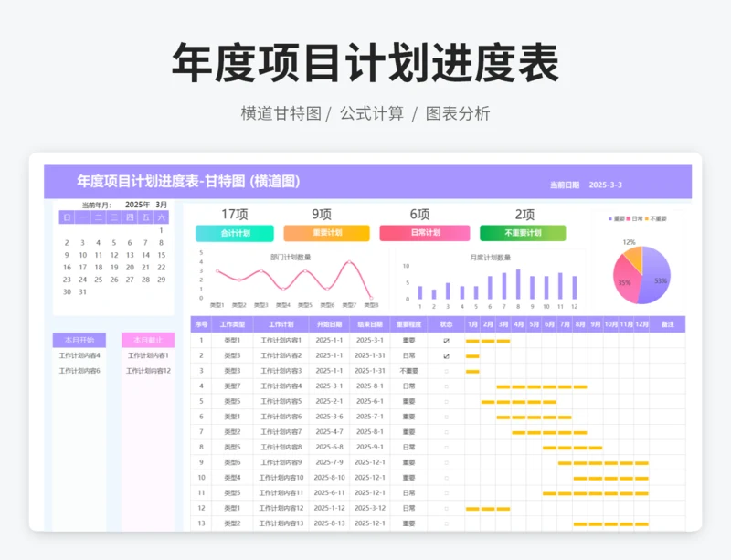Click the 工作类型 column header
This screenshot has width=731, height=560.
(x=232, y=324)
